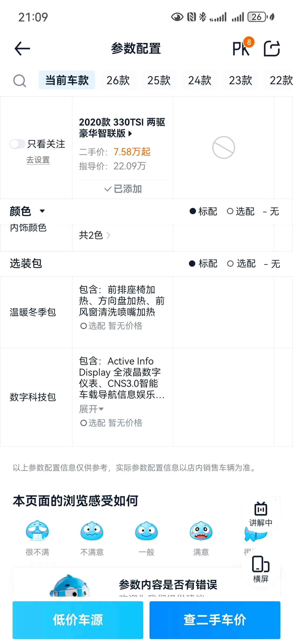
Task: Tap the 去设置 link
Action: 38,160
